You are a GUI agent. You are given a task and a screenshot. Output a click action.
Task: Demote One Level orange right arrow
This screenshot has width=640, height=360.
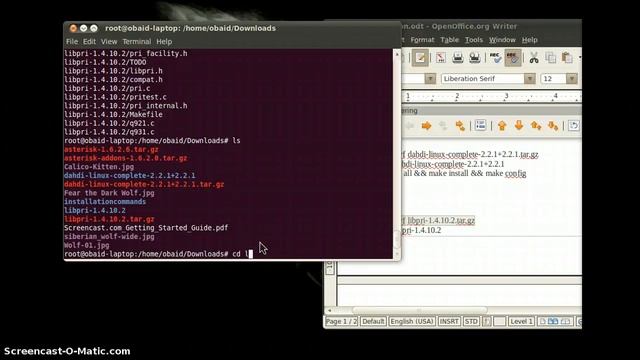tap(427, 126)
